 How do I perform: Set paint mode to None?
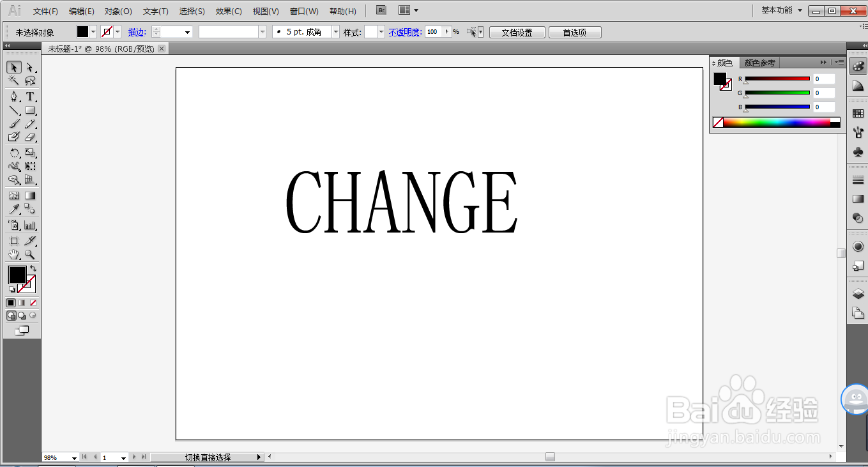(33, 303)
